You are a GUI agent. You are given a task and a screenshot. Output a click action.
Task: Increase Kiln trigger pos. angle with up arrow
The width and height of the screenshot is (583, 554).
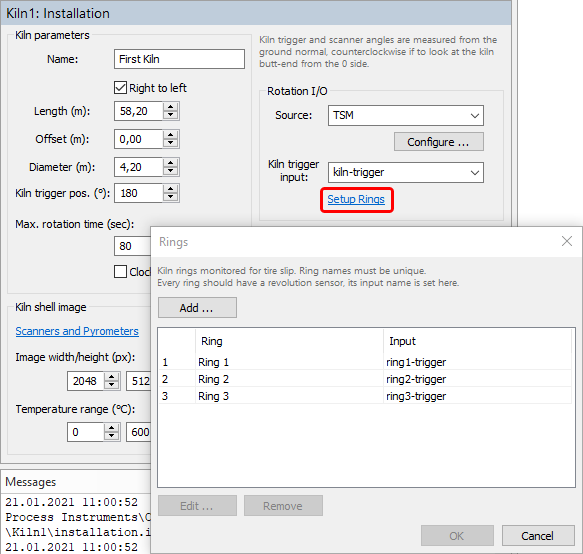tap(171, 189)
